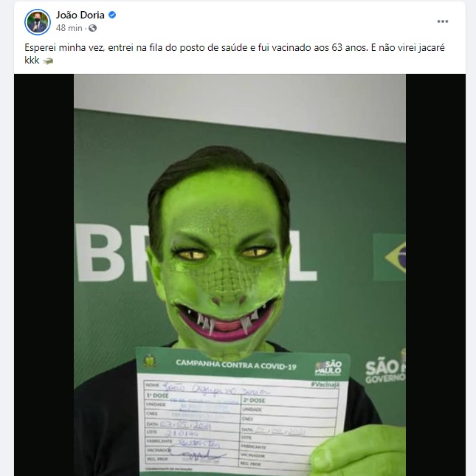Click the 1ª DOSE label on the card
Screen dimensions: 476x476
(157, 396)
